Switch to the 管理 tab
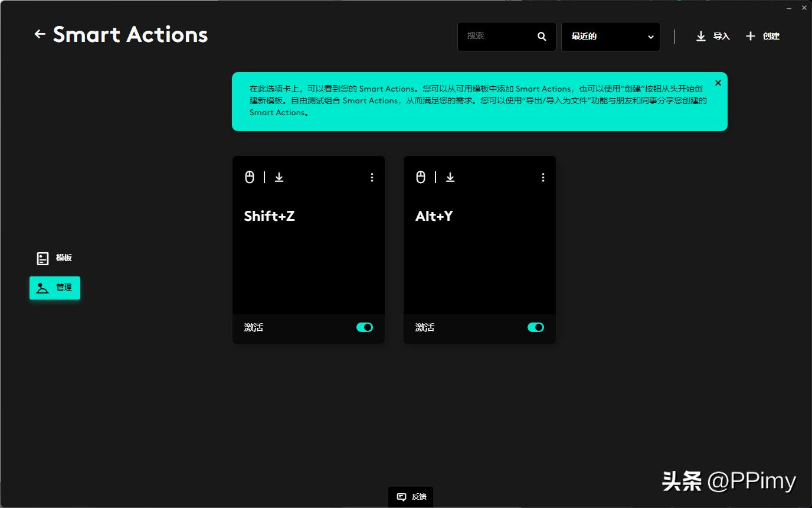 click(x=55, y=288)
